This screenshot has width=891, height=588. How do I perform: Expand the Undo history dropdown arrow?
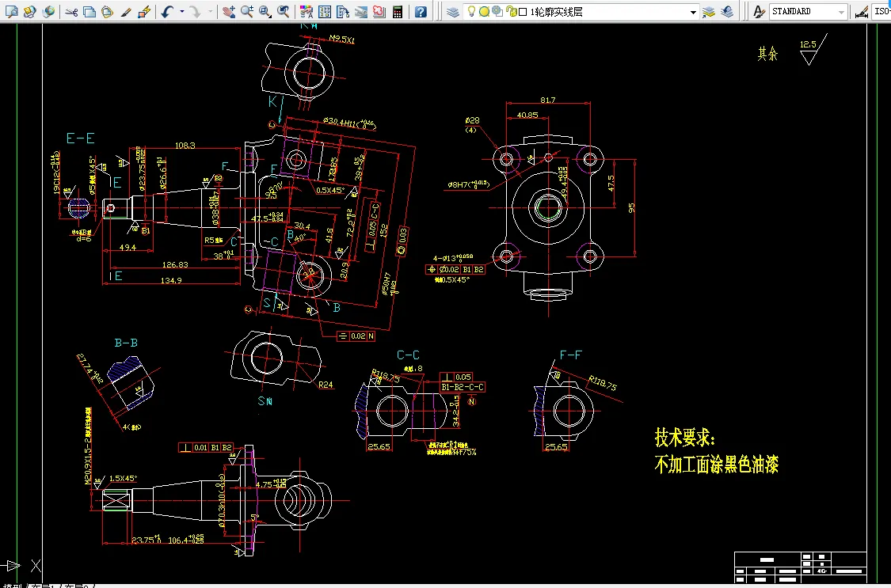tap(182, 11)
